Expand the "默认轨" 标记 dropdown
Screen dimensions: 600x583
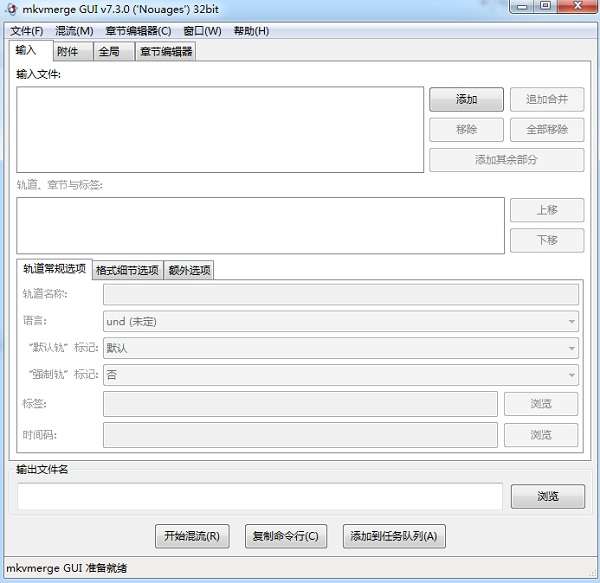(x=341, y=348)
